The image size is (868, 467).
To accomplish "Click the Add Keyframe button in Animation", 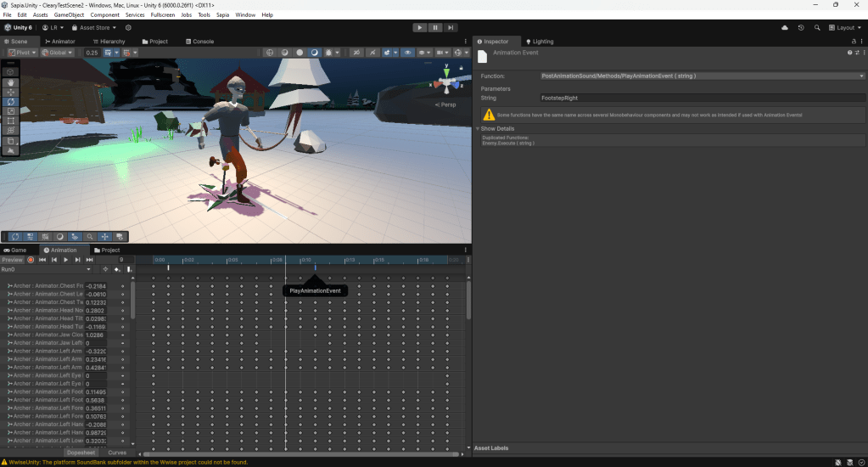I will click(117, 269).
